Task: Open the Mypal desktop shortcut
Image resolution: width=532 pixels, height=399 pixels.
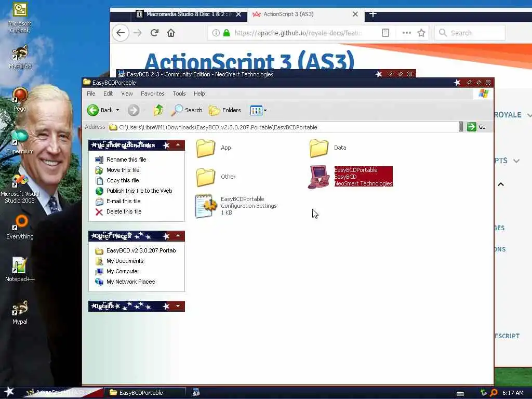Action: (x=20, y=312)
